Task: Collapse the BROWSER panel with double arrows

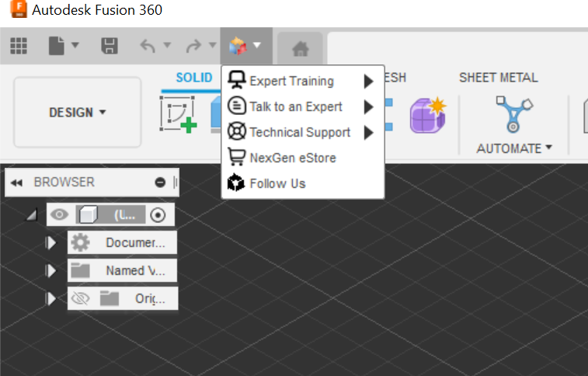Action: (x=16, y=183)
